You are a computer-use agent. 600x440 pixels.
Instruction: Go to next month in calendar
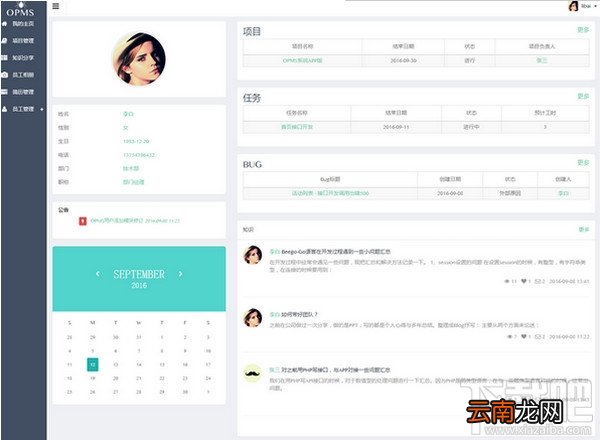180,274
